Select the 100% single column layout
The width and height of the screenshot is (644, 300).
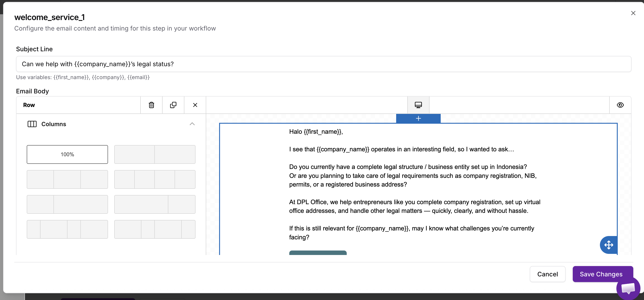coord(67,154)
